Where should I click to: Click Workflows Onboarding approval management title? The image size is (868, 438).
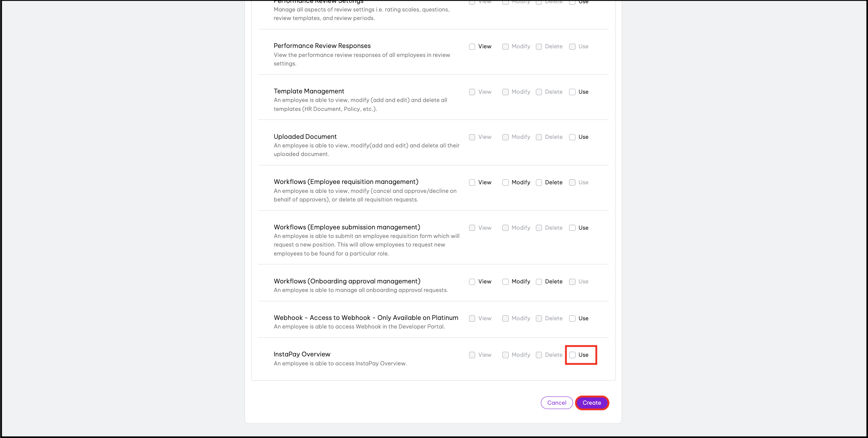click(347, 281)
